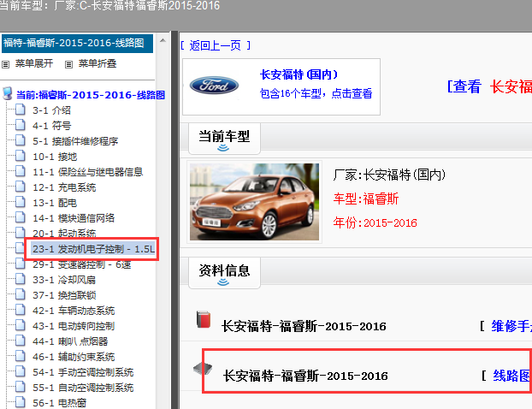
Task: Click the page icon beside 13-1 配电
Action: coord(21,202)
